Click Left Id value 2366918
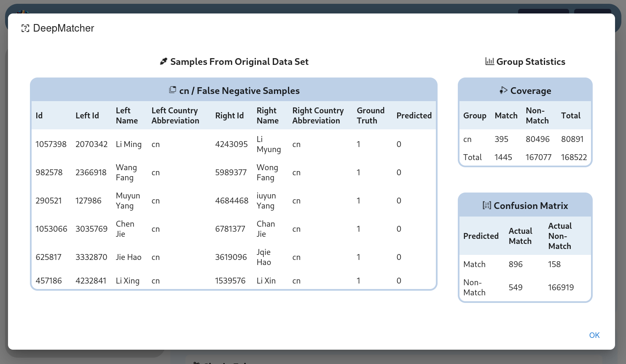This screenshot has width=626, height=364. pyautogui.click(x=91, y=172)
